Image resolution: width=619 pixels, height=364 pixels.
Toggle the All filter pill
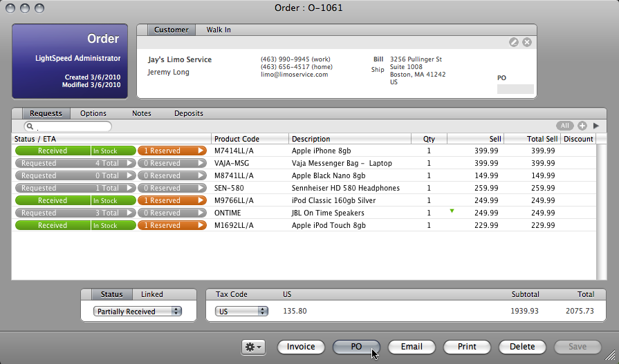pyautogui.click(x=565, y=126)
